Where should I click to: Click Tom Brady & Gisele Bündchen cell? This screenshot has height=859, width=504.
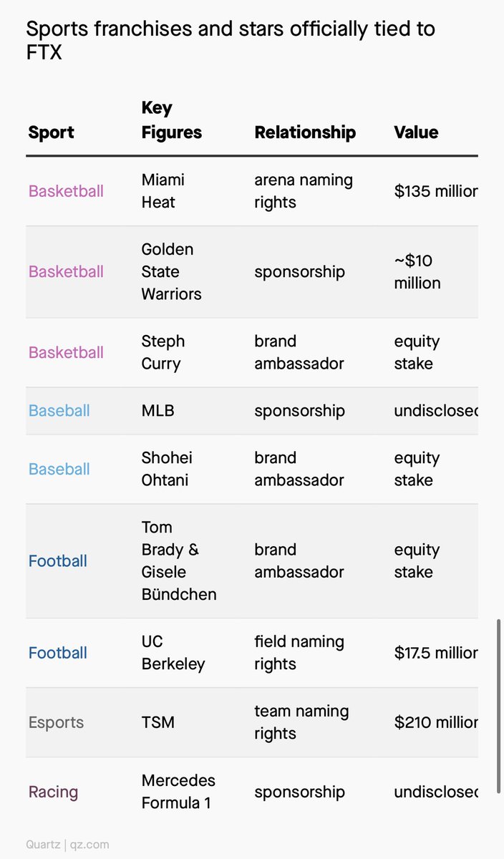(x=179, y=560)
